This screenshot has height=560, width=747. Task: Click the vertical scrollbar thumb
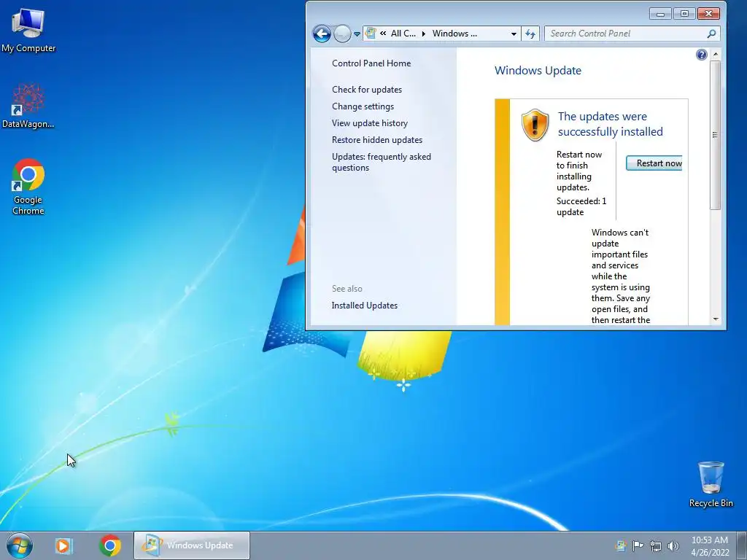click(715, 135)
